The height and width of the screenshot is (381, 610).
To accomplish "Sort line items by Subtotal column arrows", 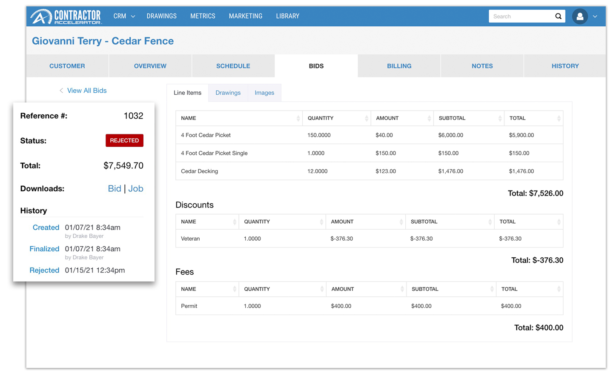I will click(500, 118).
